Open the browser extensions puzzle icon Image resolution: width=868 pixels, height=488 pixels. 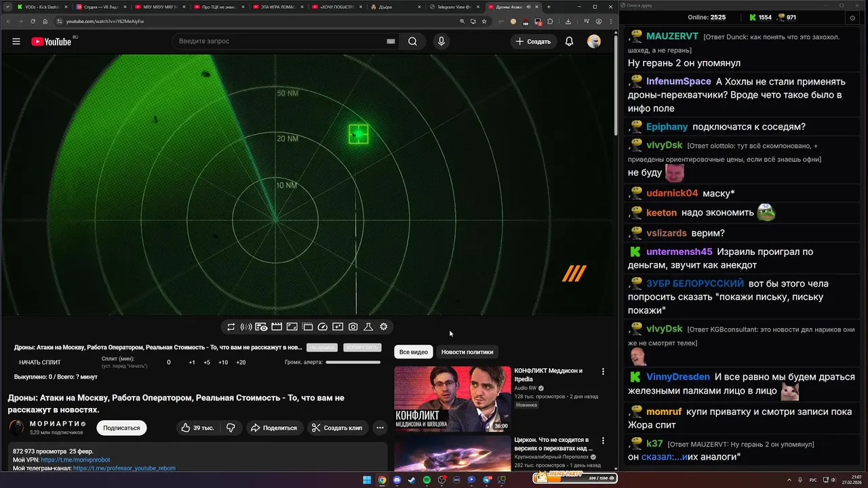[x=550, y=21]
